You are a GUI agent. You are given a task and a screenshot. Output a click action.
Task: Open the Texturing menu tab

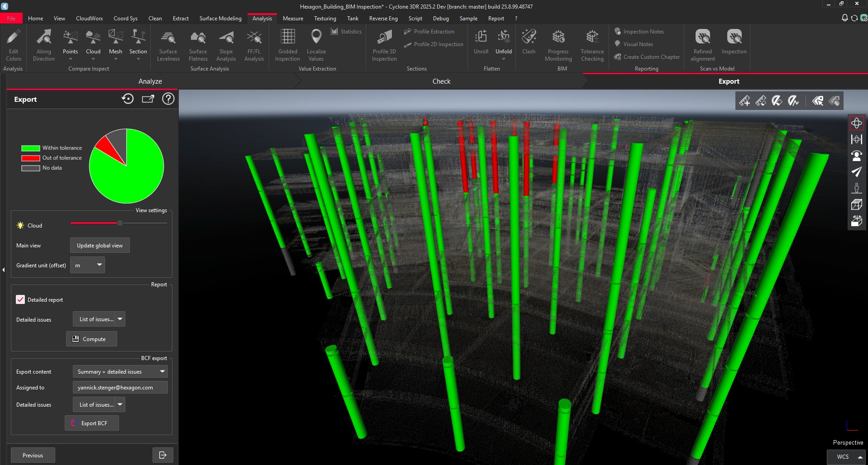(x=324, y=18)
